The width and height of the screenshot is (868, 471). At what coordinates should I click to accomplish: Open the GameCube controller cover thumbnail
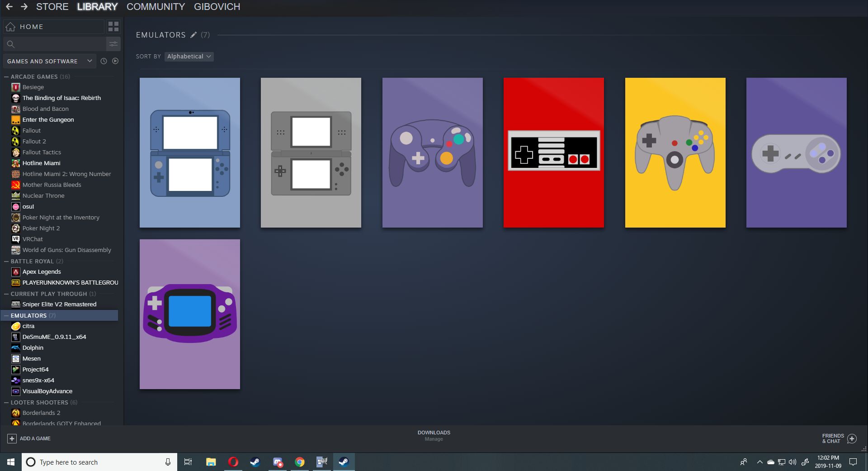coord(432,152)
